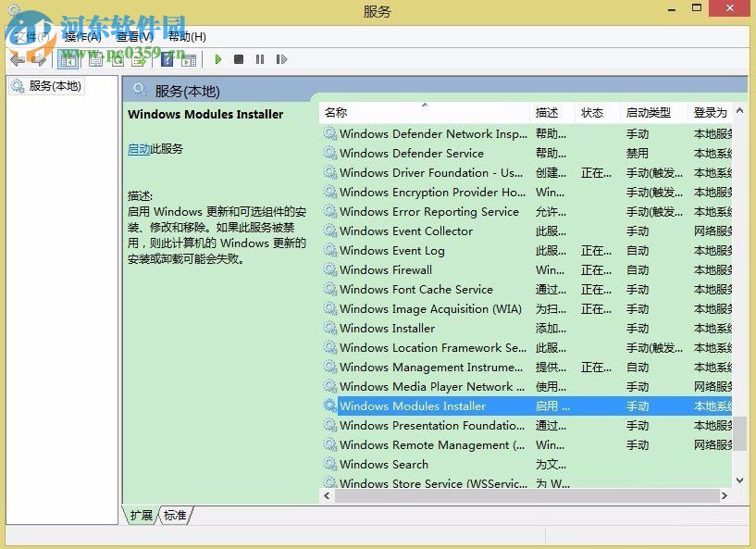Viewport: 756px width, 549px height.
Task: Click the down arrow on the vertical scrollbar
Action: [738, 480]
